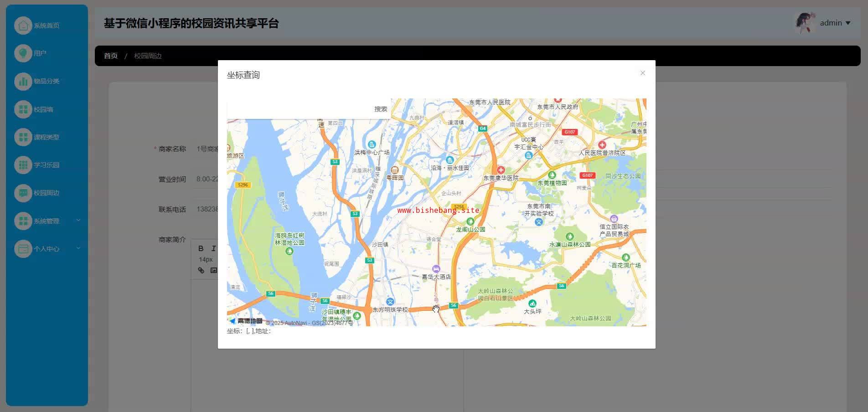Select the 百花洞广场 marker icon

point(626,257)
